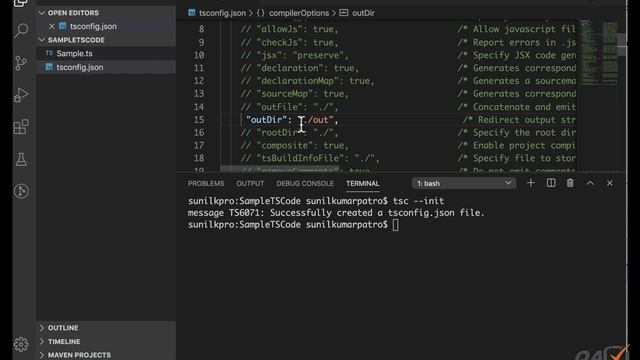Open the Search view in activity bar
The image size is (640, 360).
[x=21, y=30]
